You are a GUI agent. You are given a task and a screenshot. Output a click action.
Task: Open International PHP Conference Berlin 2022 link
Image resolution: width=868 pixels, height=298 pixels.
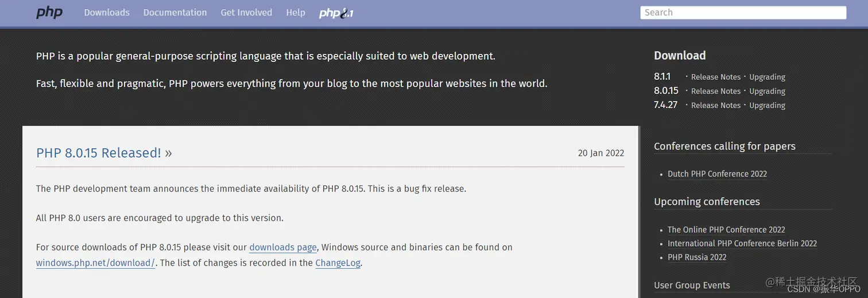(x=742, y=243)
